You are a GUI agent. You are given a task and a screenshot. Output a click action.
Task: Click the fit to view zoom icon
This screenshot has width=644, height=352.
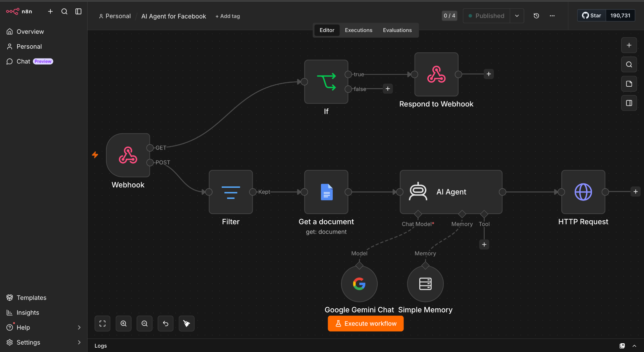[x=102, y=323]
